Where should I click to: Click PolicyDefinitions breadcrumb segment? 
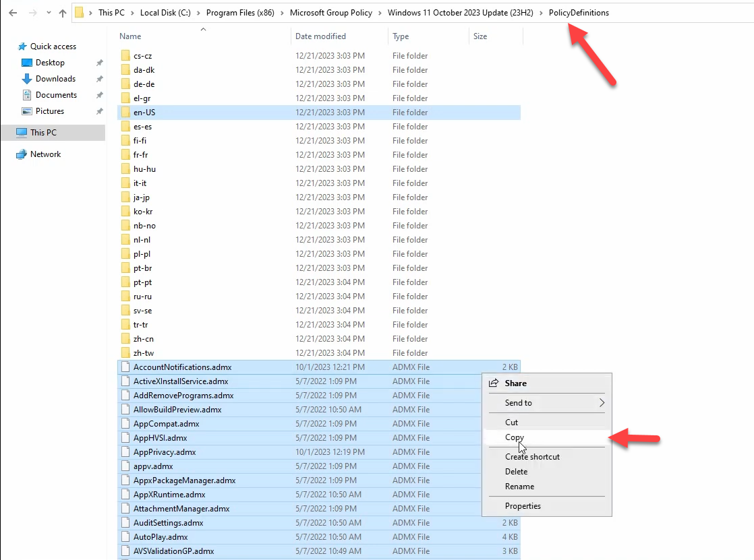point(579,13)
